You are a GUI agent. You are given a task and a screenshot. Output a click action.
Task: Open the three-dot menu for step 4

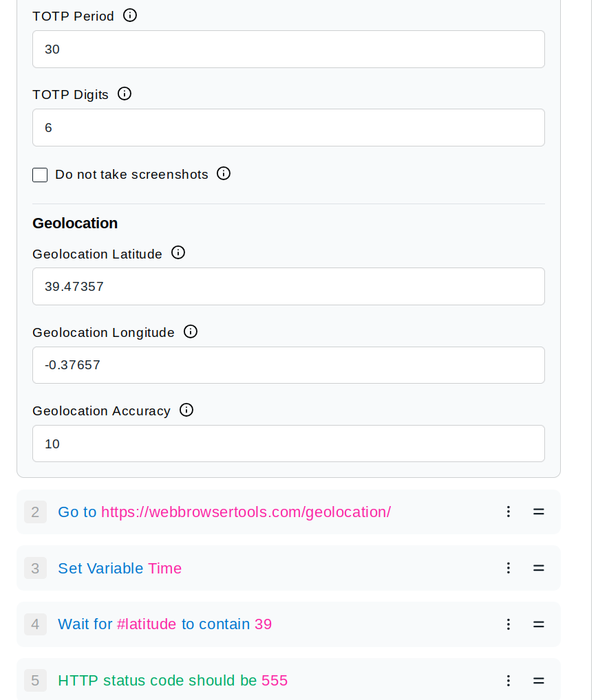508,624
